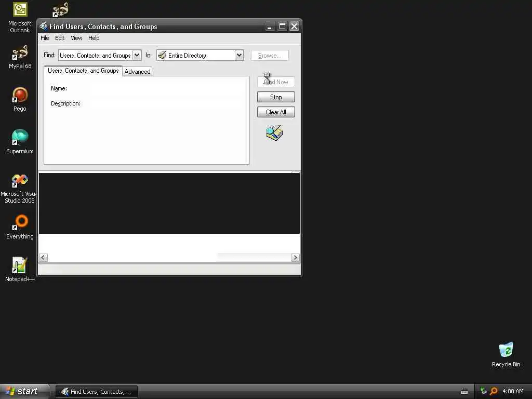Open the on-screen keyboard taskbar icon
This screenshot has height=399, width=532.
point(464,392)
